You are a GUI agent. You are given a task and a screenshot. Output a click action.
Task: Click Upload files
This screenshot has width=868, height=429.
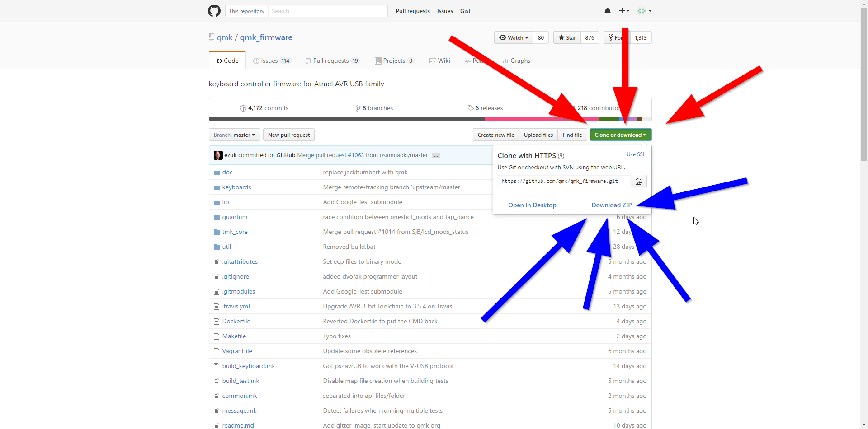coord(538,135)
